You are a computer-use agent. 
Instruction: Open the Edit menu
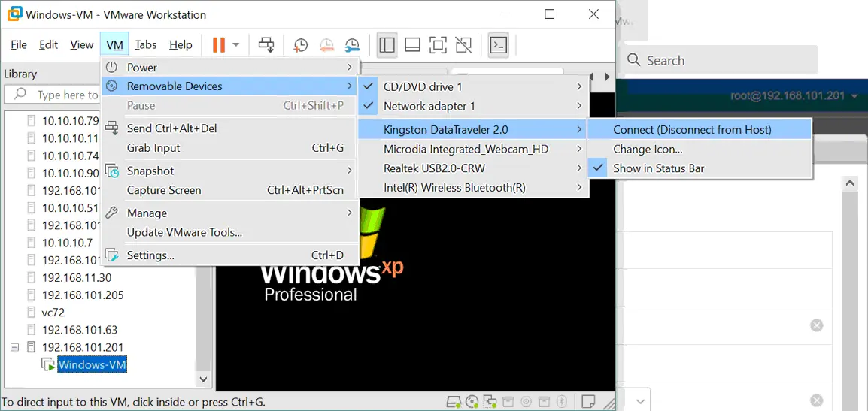49,45
